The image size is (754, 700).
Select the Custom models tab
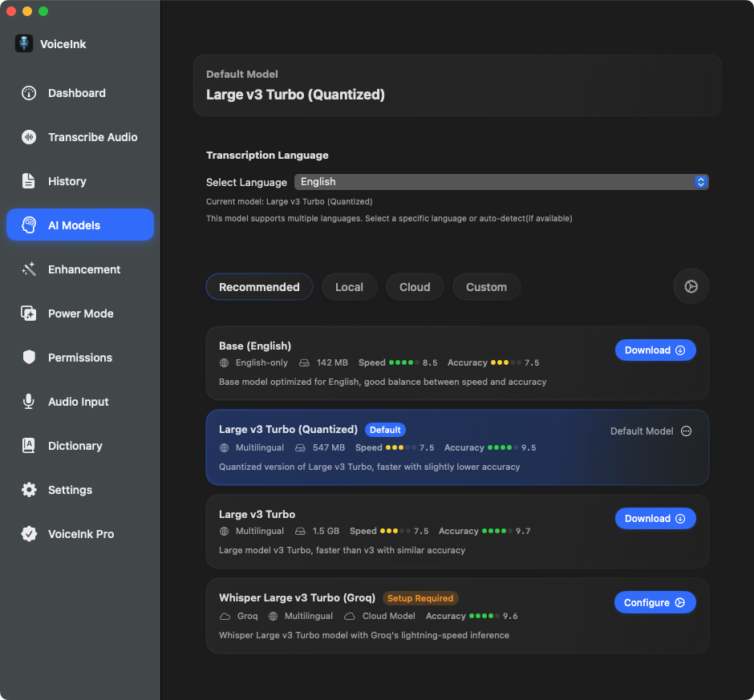[x=486, y=287]
